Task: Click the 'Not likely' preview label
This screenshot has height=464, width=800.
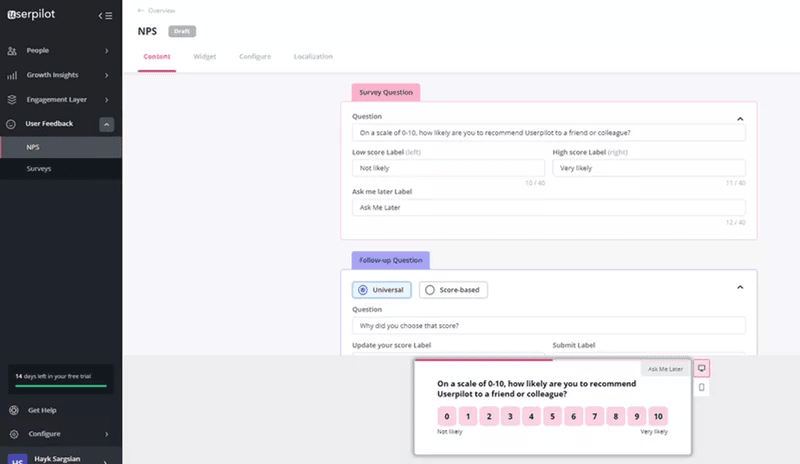Action: [449, 432]
